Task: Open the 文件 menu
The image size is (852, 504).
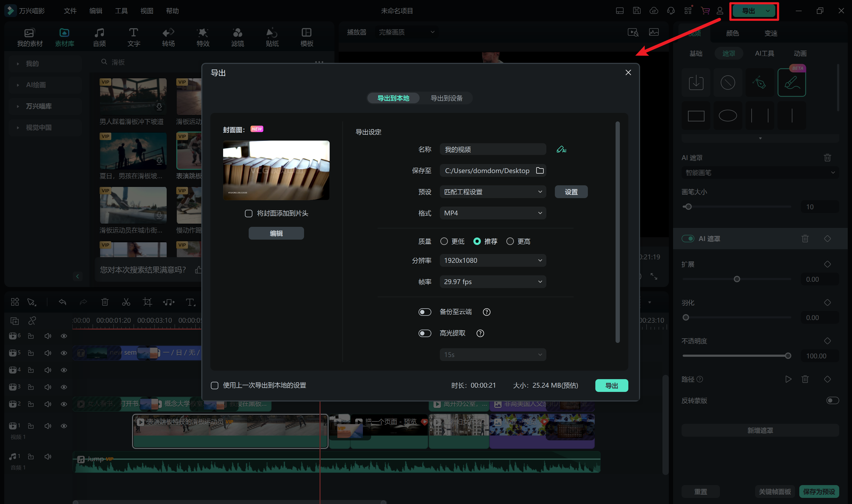Action: point(70,11)
